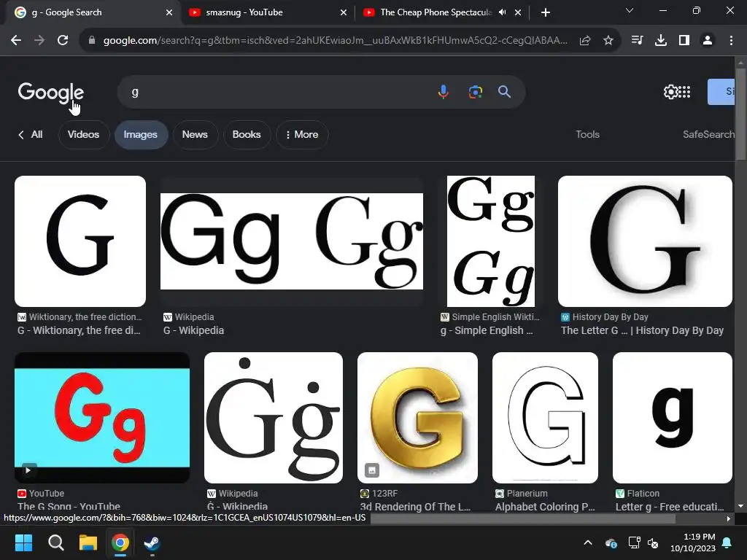
Task: Click the muted speaker volume tray icon
Action: (x=653, y=542)
